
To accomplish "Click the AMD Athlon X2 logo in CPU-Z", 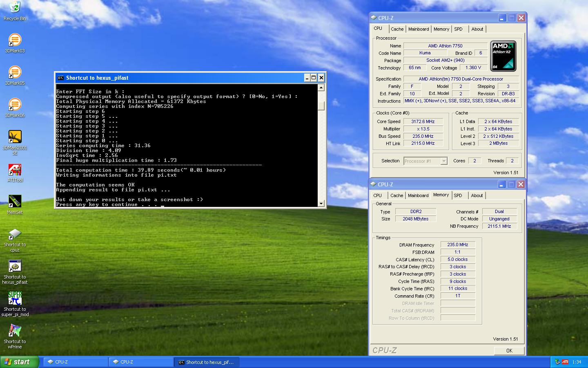I will (503, 56).
